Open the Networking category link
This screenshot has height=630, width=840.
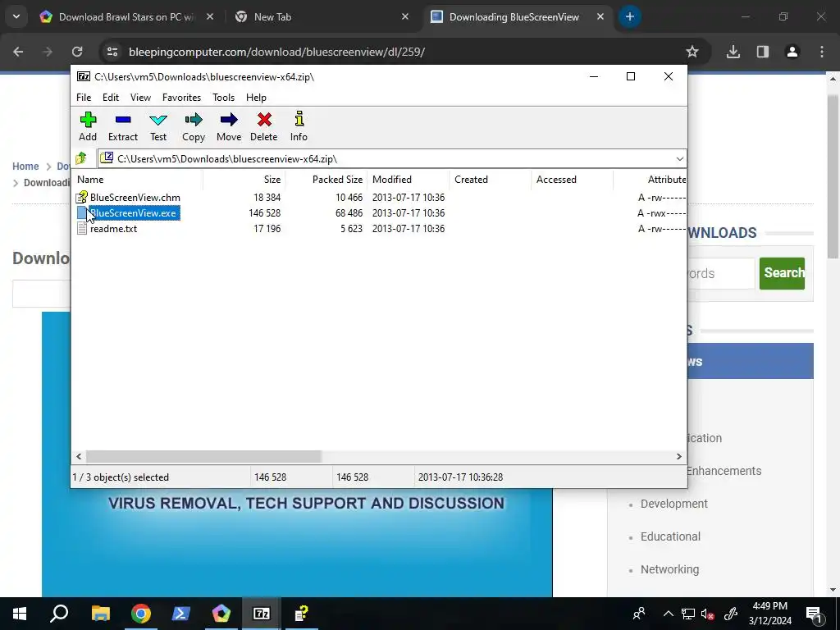point(669,569)
